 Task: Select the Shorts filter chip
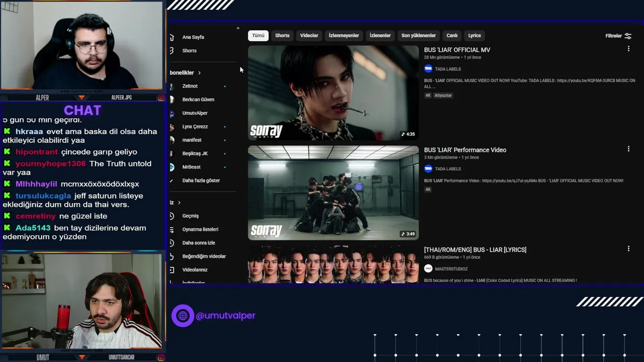282,36
